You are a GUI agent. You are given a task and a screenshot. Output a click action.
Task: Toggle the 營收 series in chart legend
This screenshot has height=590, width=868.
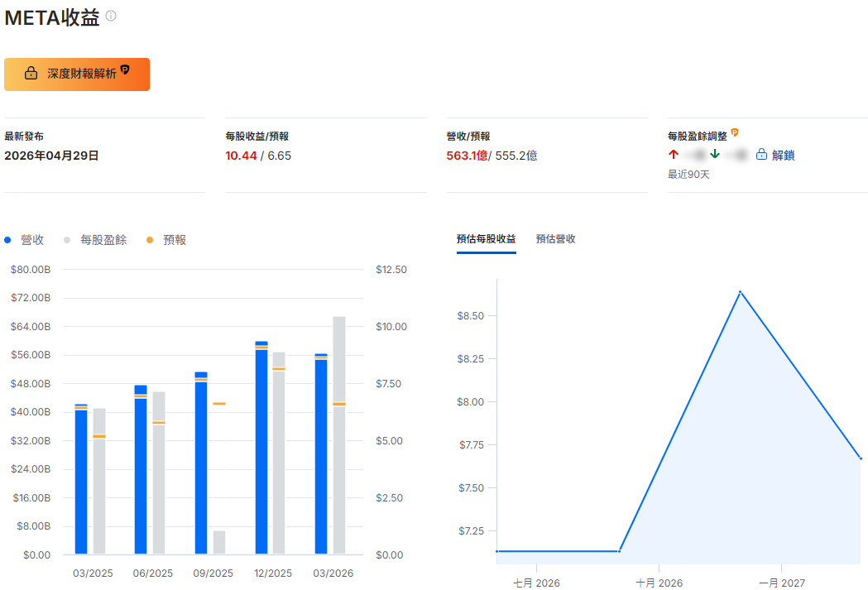[25, 240]
